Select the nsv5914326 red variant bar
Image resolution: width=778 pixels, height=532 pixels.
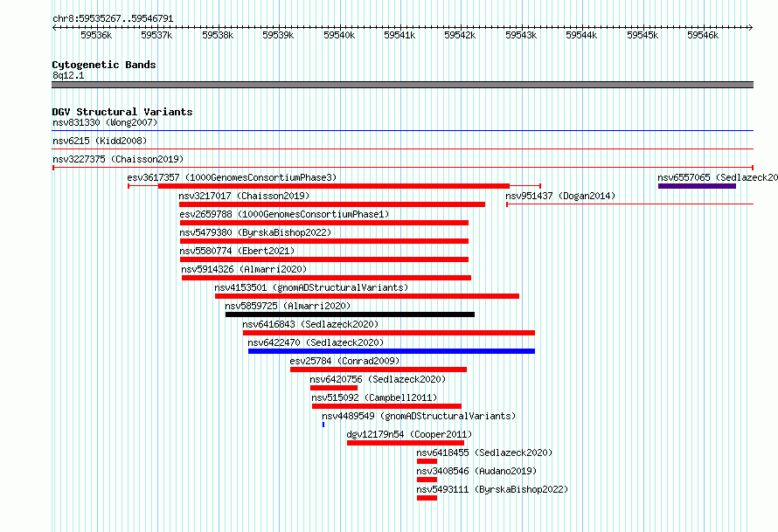(x=326, y=278)
